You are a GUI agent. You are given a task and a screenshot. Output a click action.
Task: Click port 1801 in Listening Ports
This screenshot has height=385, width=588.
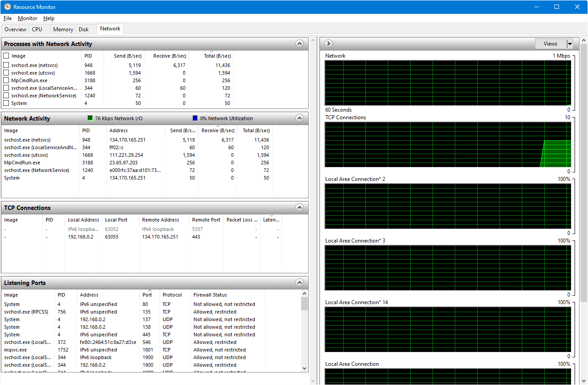[148, 350]
